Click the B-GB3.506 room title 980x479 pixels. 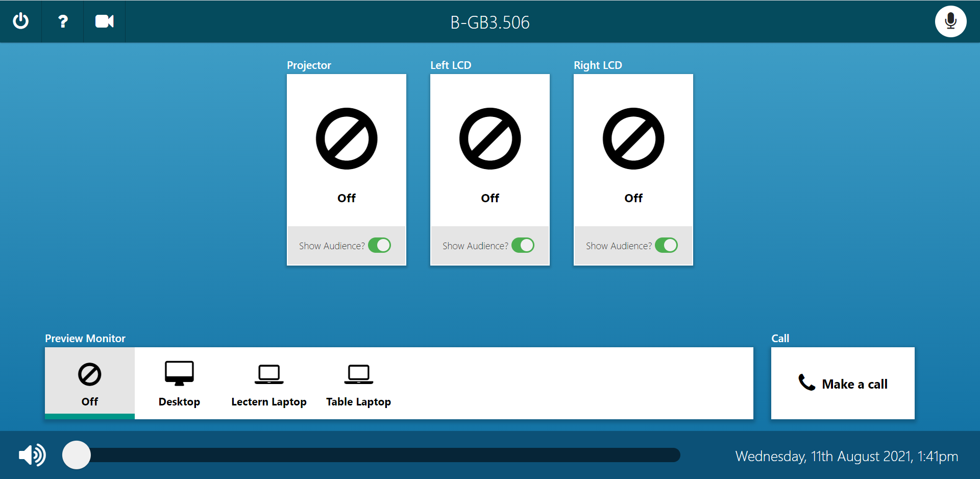pos(489,22)
